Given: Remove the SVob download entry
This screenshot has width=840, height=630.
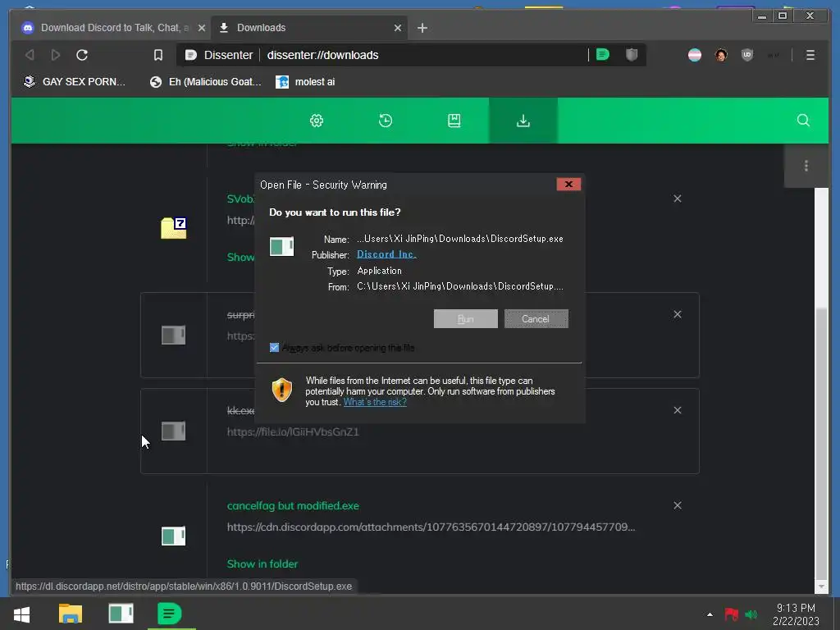Looking at the screenshot, I should (677, 199).
